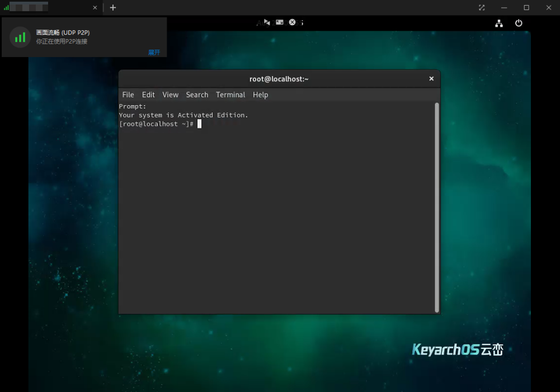Viewport: 560px width, 392px height.
Task: Click the terminal's vertical scrollbar
Action: tap(436, 207)
